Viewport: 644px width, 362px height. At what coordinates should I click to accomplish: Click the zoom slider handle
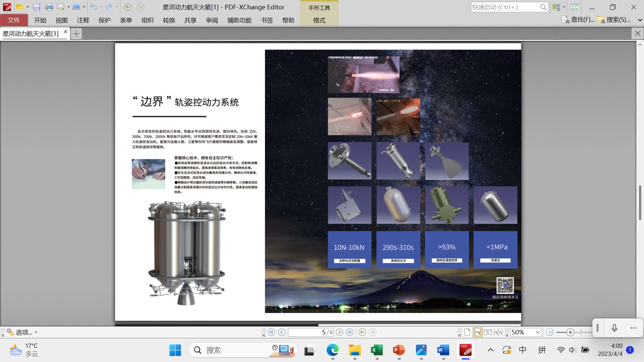click(x=570, y=332)
